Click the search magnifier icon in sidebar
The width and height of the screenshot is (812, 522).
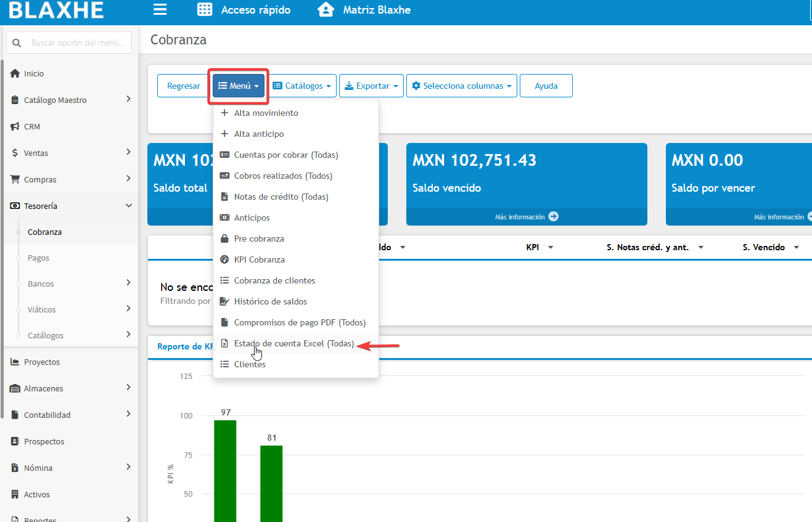[17, 43]
